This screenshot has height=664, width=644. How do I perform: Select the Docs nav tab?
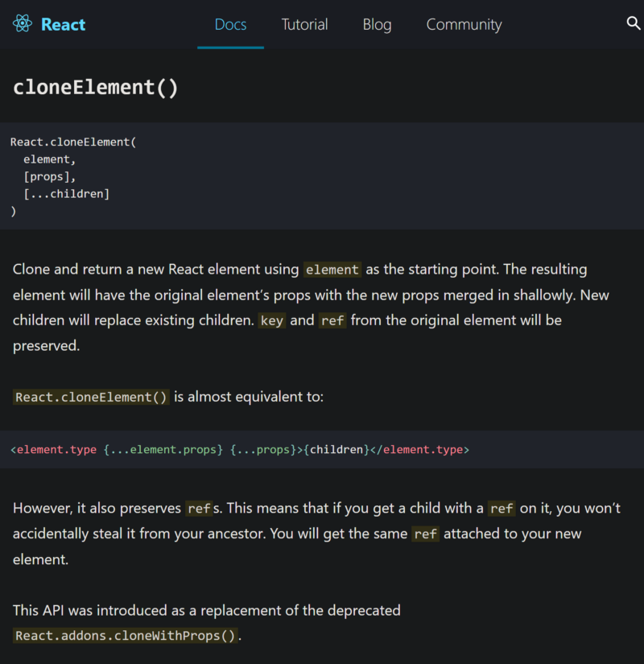tap(230, 25)
